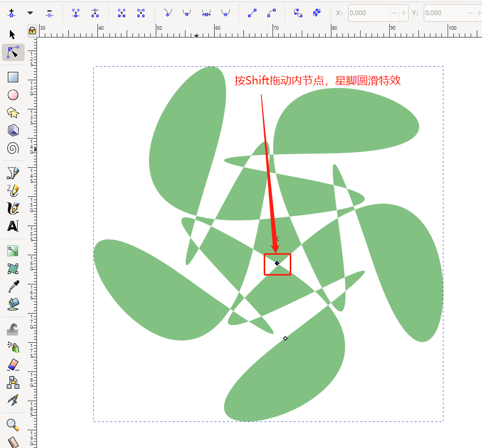Select the Node editing tool
The width and height of the screenshot is (482, 448).
[x=13, y=52]
